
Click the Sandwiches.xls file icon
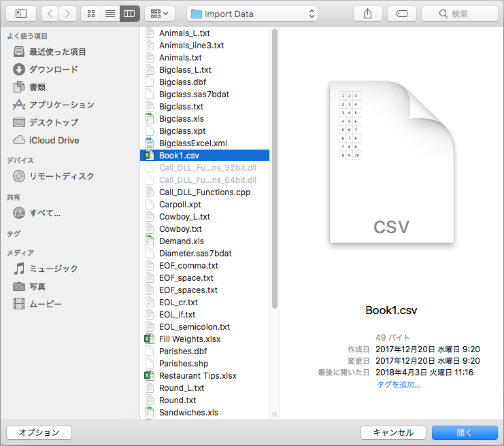point(150,412)
